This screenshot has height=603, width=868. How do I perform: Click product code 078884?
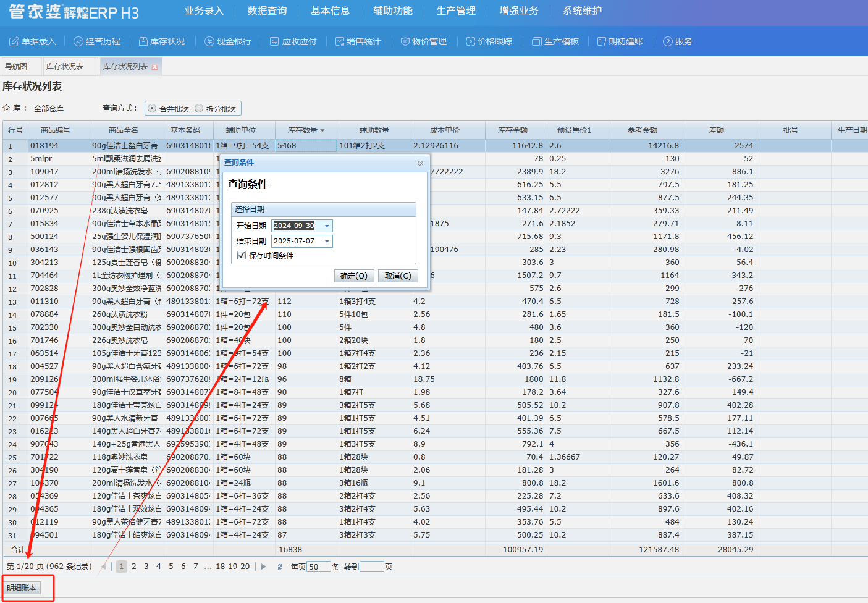tap(44, 314)
